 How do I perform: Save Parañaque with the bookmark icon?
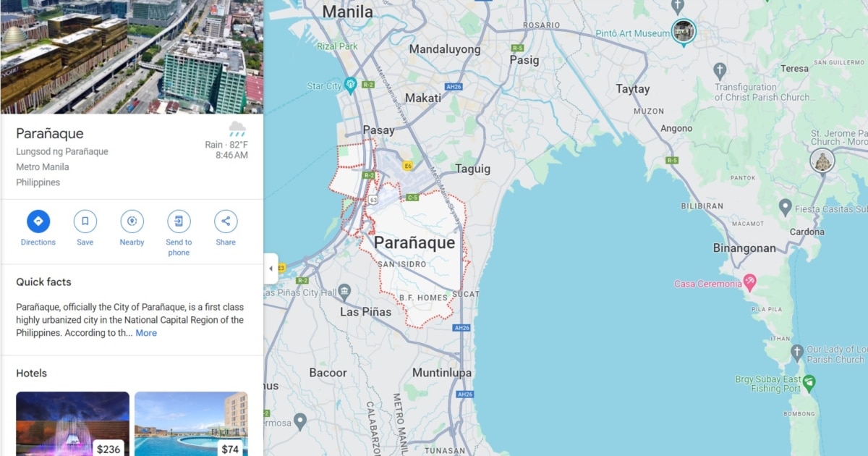point(85,221)
